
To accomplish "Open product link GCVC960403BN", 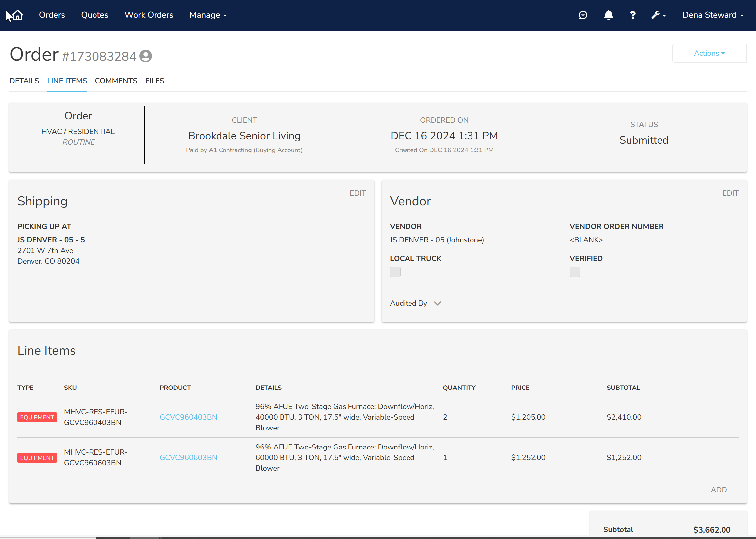I will coord(188,417).
